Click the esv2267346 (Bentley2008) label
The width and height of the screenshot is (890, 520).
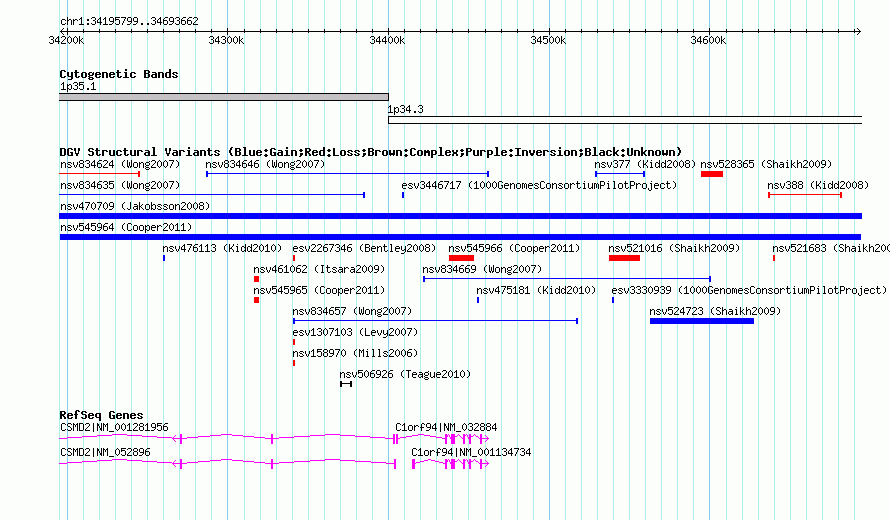364,248
